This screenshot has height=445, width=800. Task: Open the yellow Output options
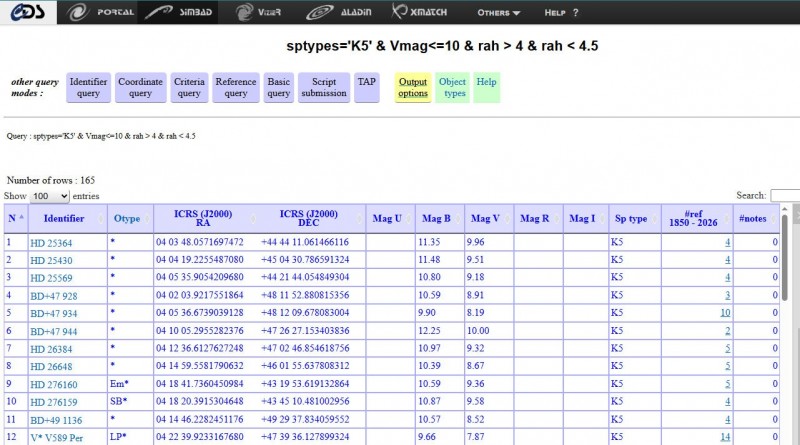click(x=413, y=88)
